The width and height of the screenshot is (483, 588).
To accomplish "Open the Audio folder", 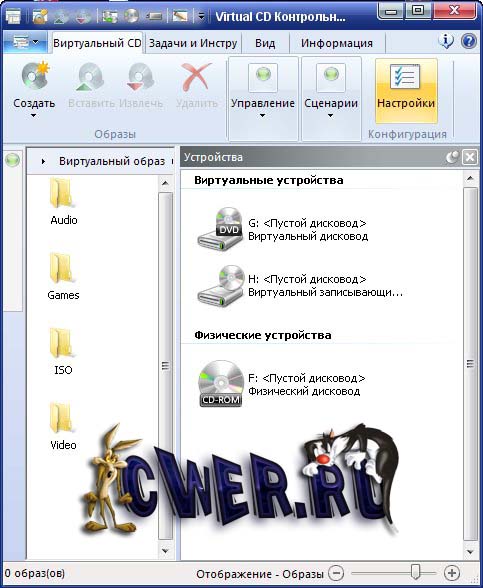I will [63, 202].
